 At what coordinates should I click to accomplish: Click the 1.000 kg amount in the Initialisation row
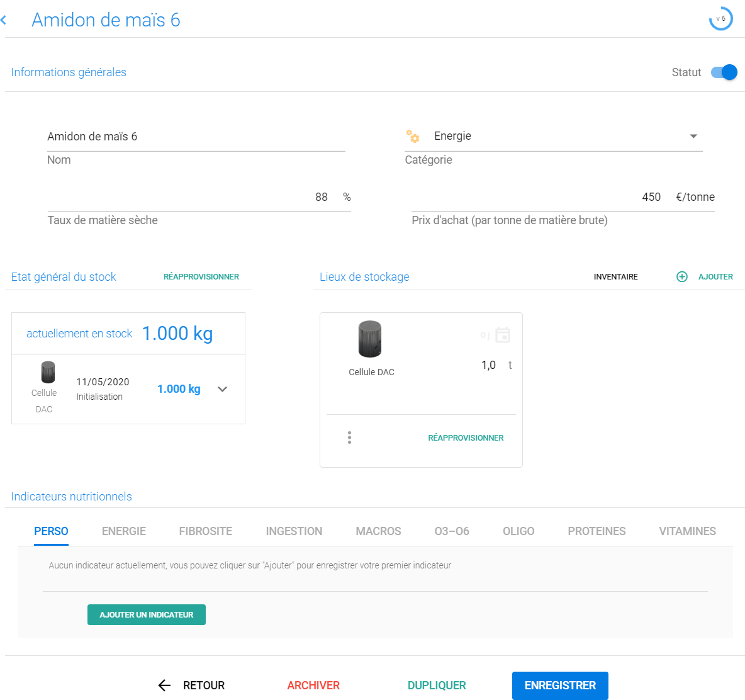click(179, 389)
